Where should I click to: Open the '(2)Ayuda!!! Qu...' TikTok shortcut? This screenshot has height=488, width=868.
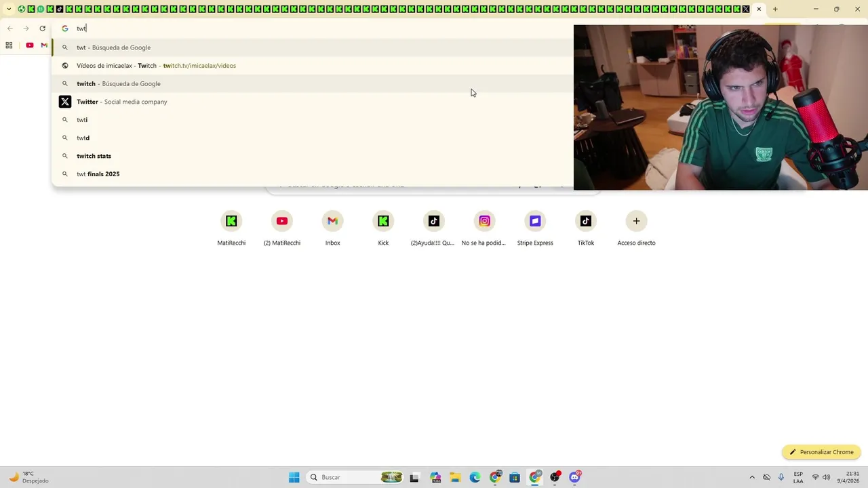[433, 228]
